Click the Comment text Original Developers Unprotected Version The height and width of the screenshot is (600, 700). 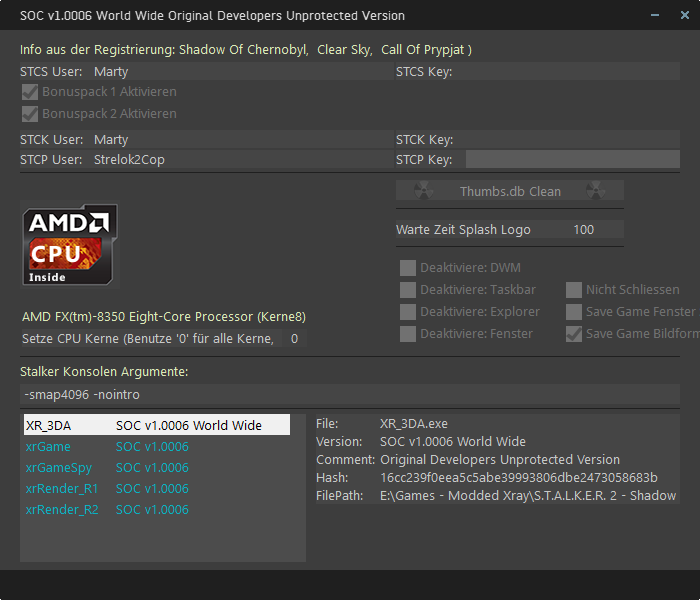pos(500,459)
